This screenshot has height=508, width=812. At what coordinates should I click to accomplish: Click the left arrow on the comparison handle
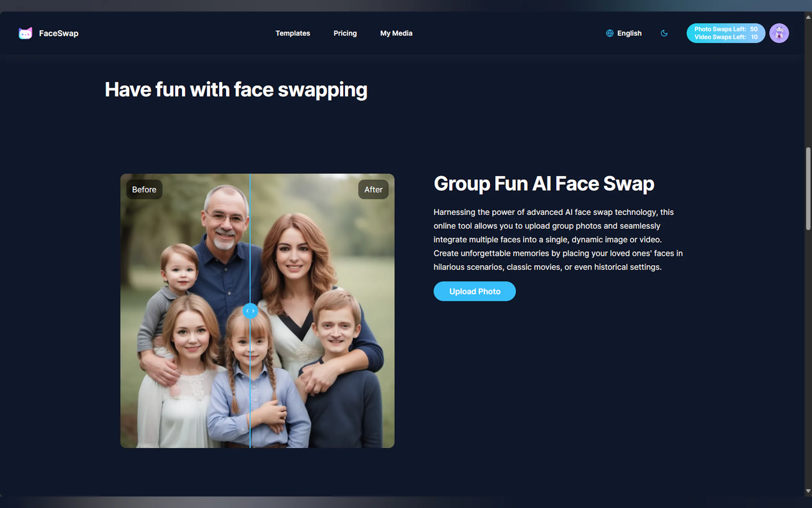pyautogui.click(x=248, y=311)
